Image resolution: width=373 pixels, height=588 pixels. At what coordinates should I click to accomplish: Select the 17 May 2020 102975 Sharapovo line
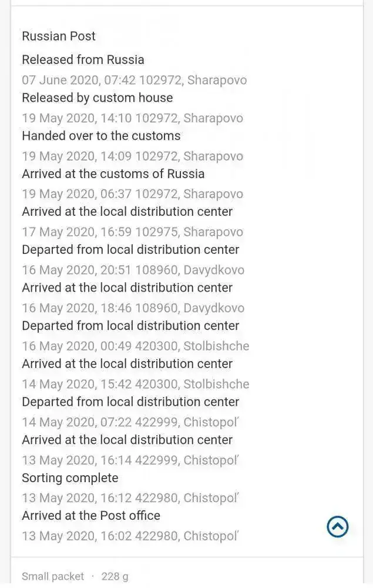[133, 232]
